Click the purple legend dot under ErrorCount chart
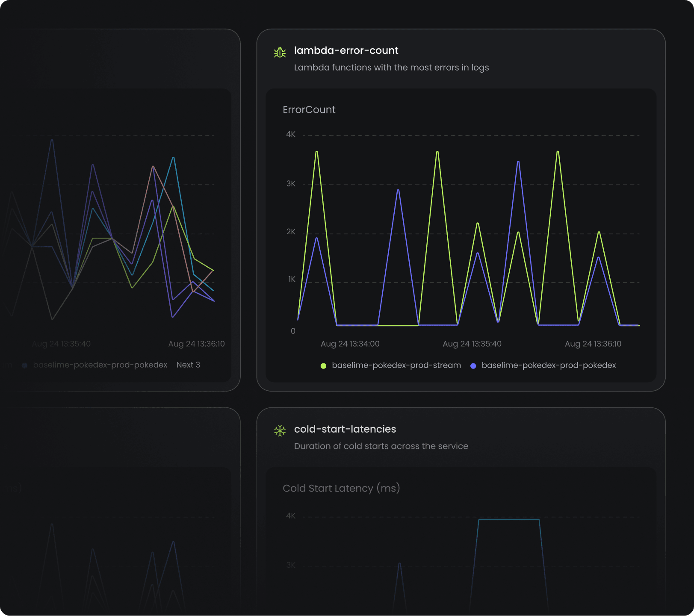 click(x=473, y=365)
